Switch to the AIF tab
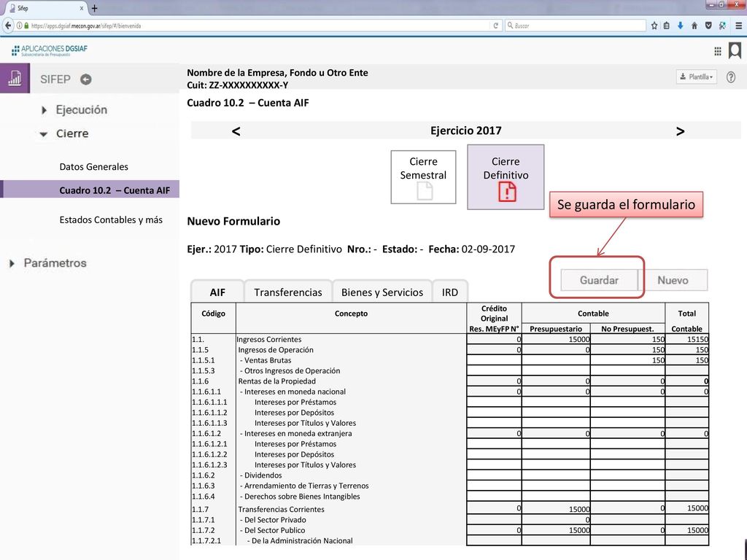This screenshot has width=747, height=560. (217, 292)
